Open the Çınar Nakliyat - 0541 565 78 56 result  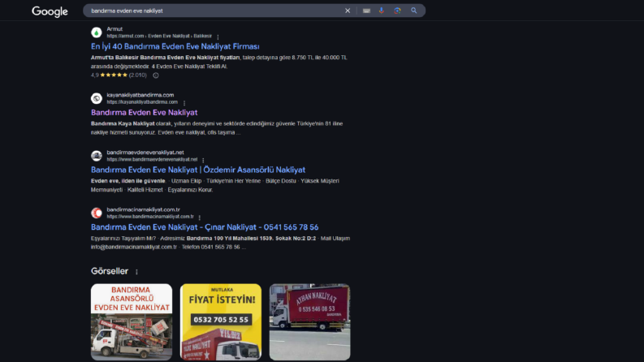205,227
